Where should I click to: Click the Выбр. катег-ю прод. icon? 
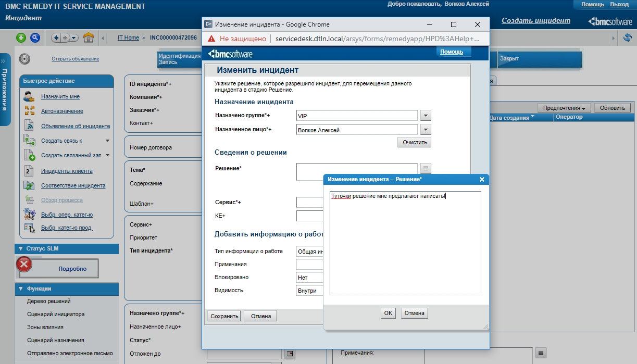[30, 228]
